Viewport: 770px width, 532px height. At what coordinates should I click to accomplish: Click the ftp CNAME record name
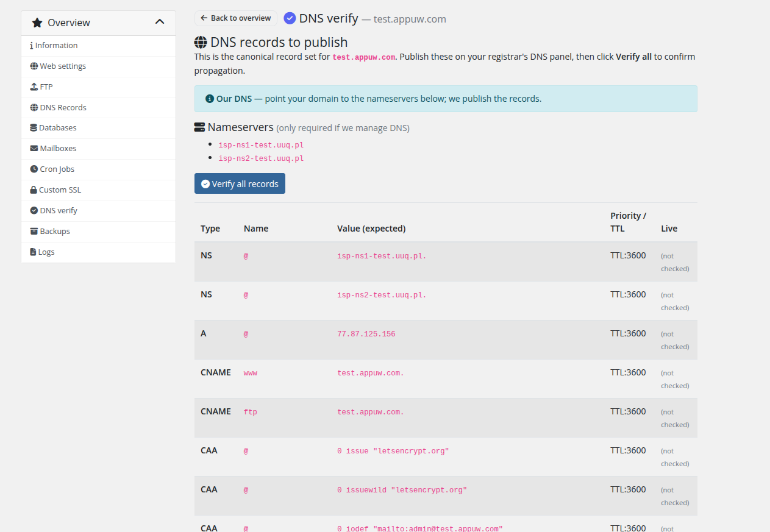251,412
